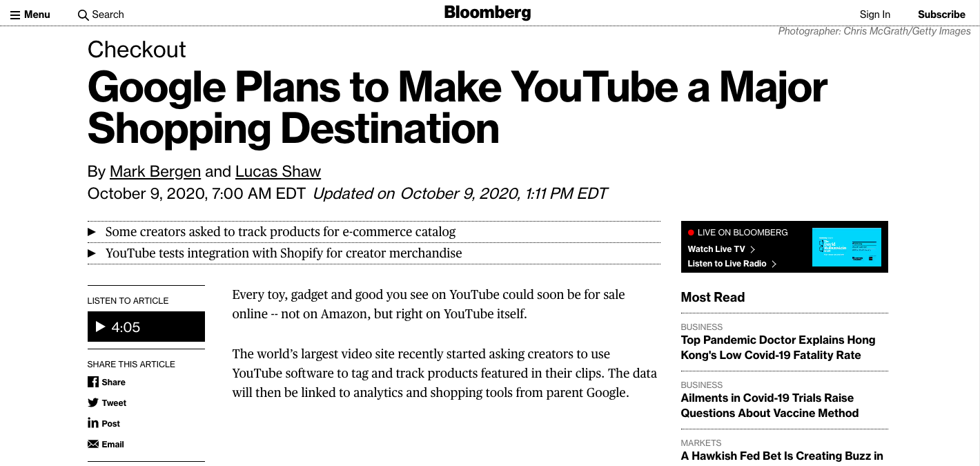This screenshot has height=466, width=980.
Task: Click the Most Read heading
Action: pyautogui.click(x=713, y=297)
